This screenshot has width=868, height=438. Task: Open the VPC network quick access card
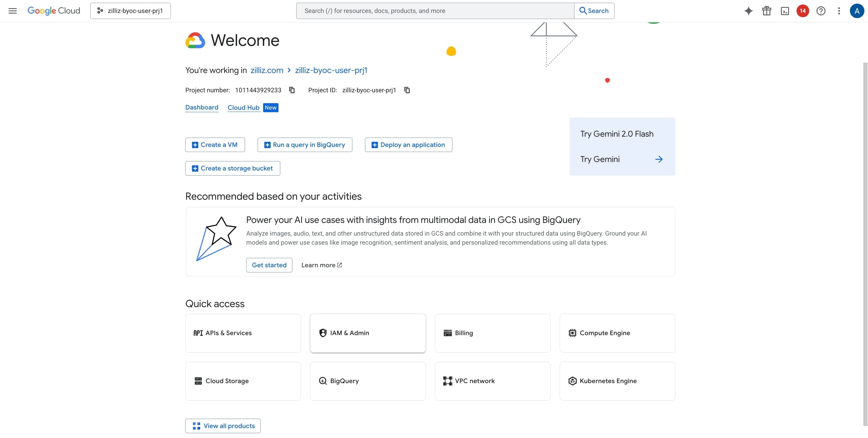[492, 381]
